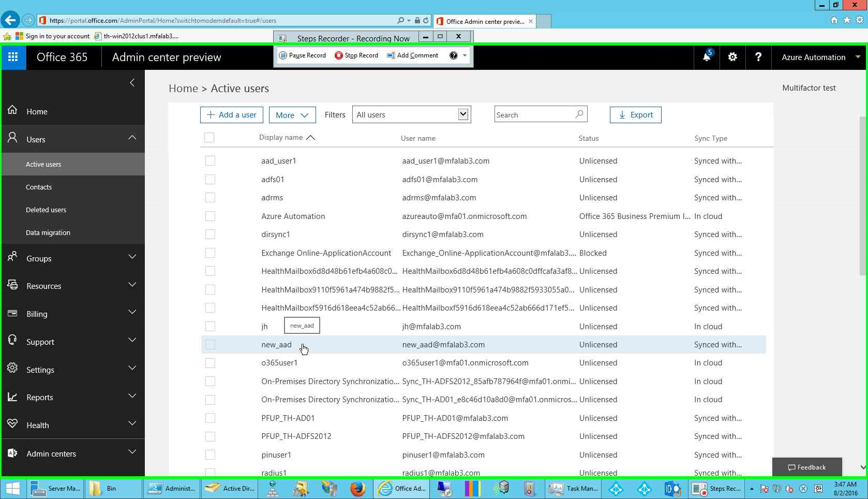Check the box for aad_user1
This screenshot has width=868, height=499.
coord(210,161)
